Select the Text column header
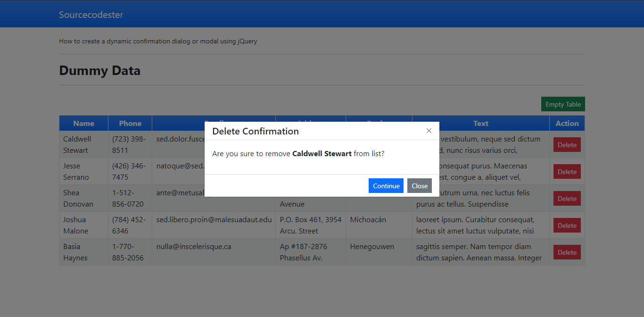Screen dimensions: 644x317 480,123
